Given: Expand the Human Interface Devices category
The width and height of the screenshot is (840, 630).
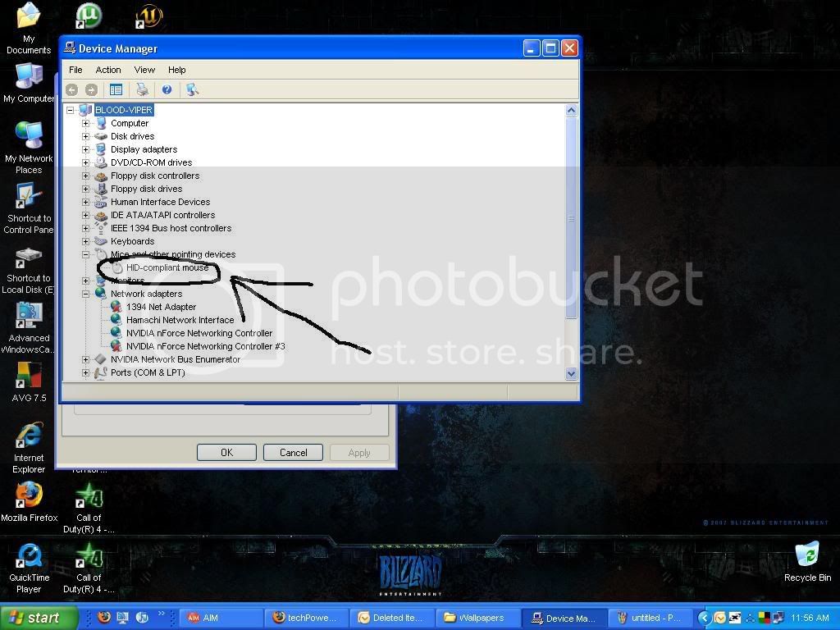Looking at the screenshot, I should click(85, 202).
